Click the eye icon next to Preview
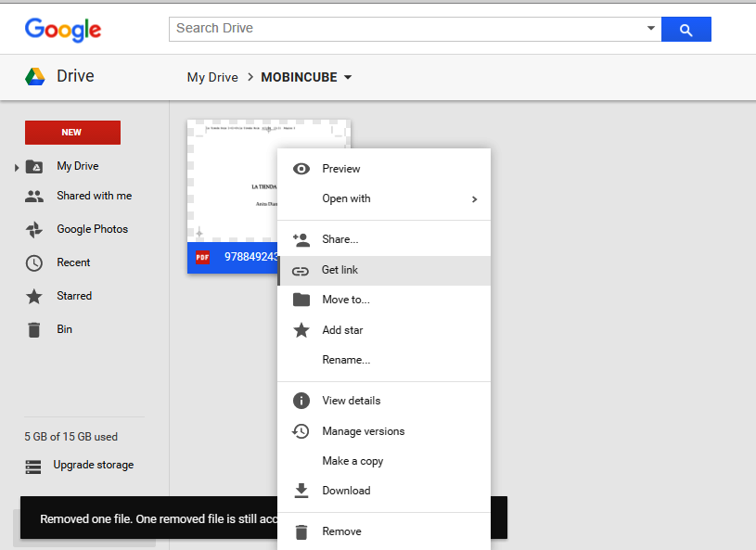Screen dimensions: 756x550 (x=301, y=169)
